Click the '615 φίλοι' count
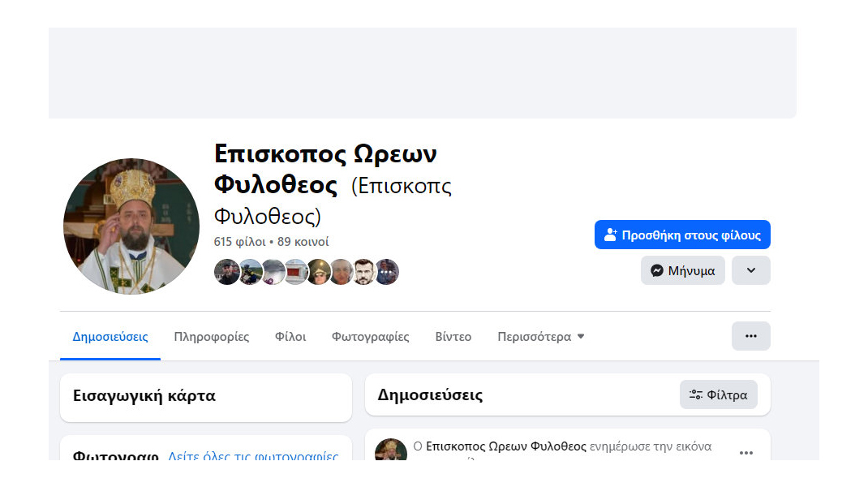The height and width of the screenshot is (487, 868). coord(239,242)
